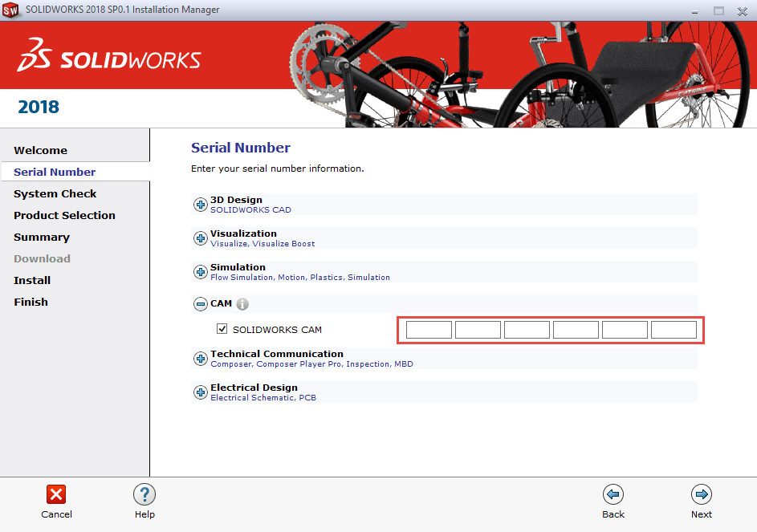Click the CAM heading label

221,303
